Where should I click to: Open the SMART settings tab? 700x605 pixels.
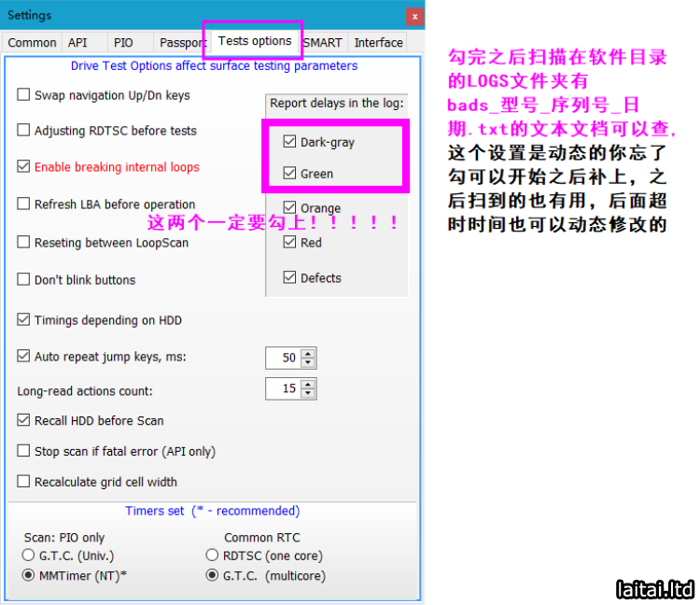coord(323,43)
